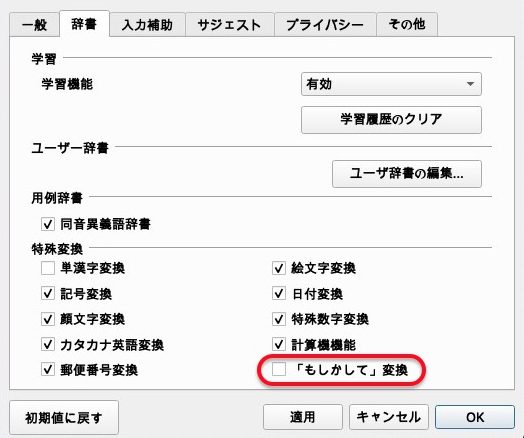Click 学習履歴のクリア button

click(x=391, y=120)
